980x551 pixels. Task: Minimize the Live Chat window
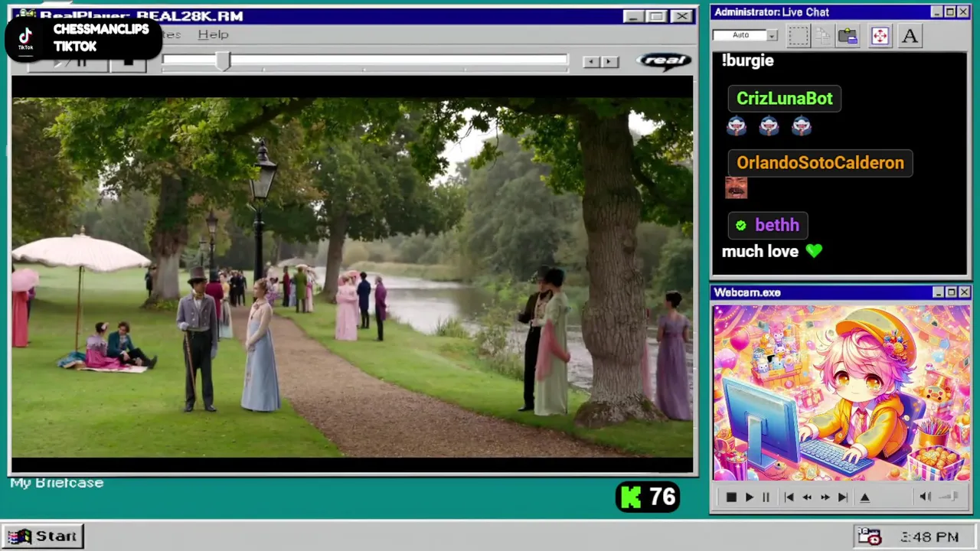pos(936,12)
